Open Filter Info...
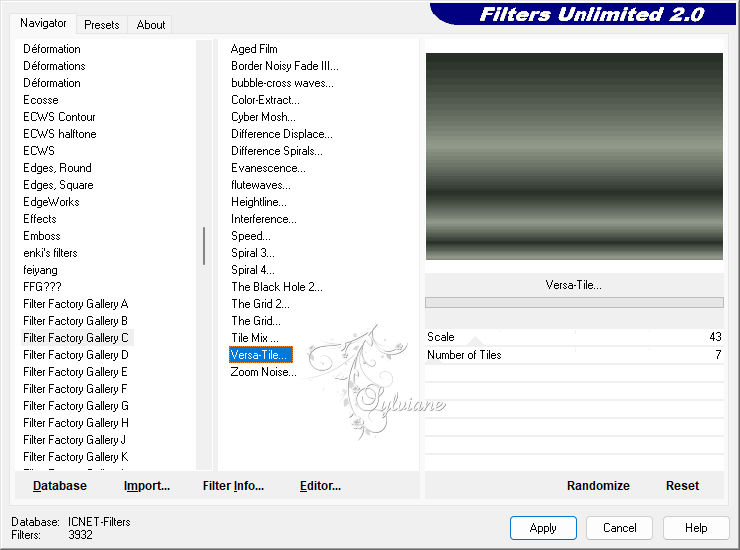The image size is (740, 550). 233,486
